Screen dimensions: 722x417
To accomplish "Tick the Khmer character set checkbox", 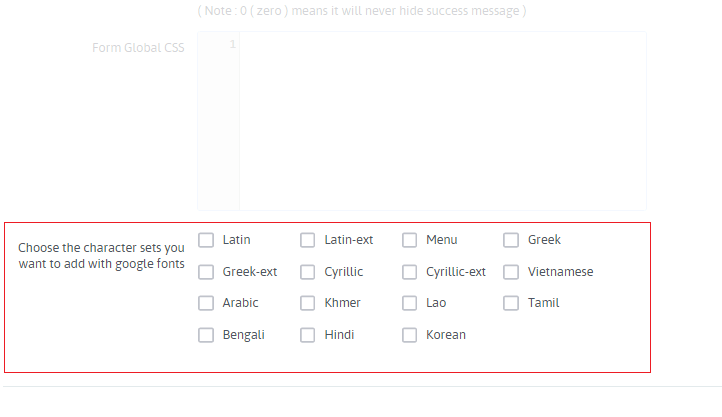I will [x=308, y=303].
